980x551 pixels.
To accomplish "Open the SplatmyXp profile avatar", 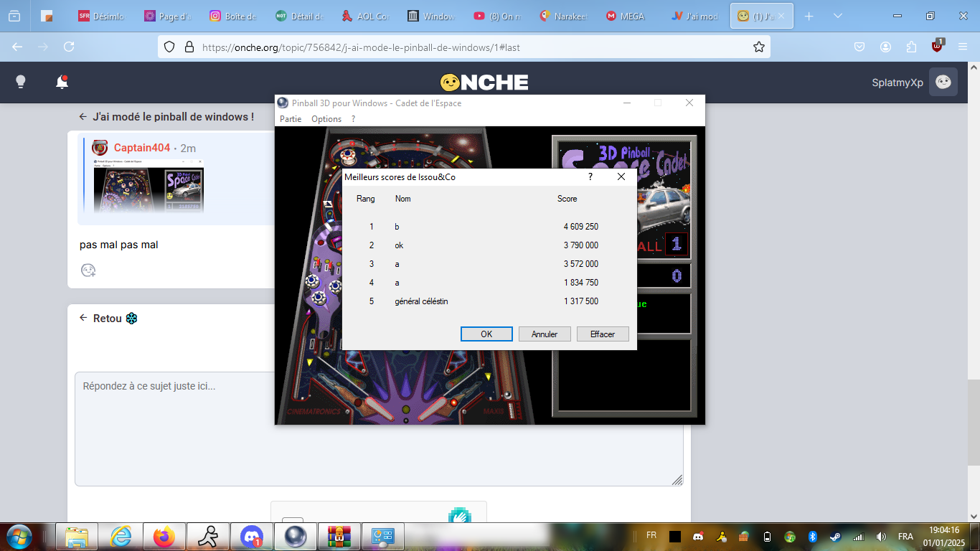I will click(943, 82).
